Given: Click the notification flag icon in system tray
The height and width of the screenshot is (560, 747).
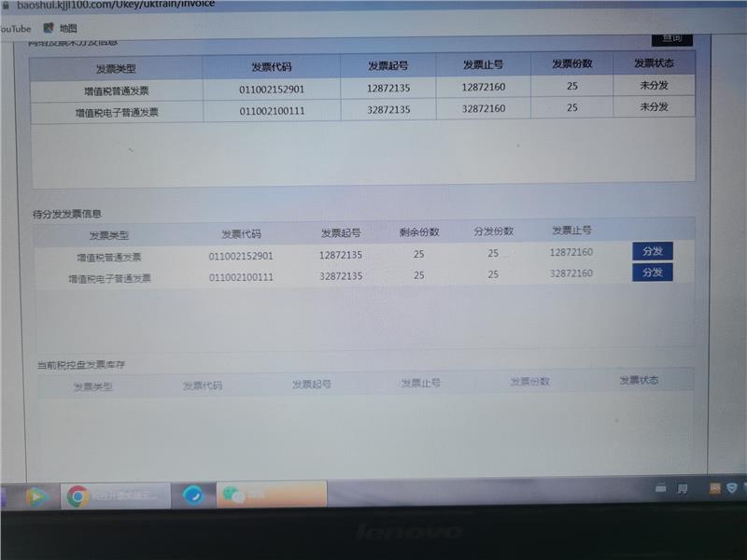Looking at the screenshot, I should point(683,488).
